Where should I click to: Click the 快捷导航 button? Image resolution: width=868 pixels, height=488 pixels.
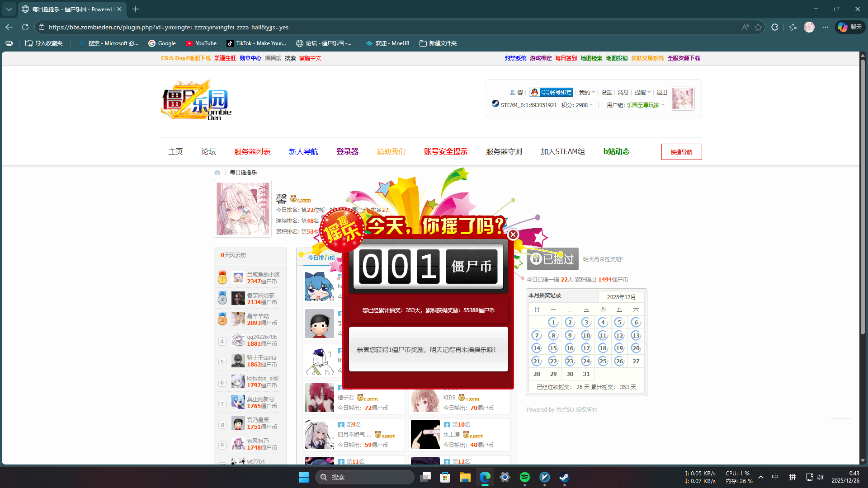(x=681, y=152)
